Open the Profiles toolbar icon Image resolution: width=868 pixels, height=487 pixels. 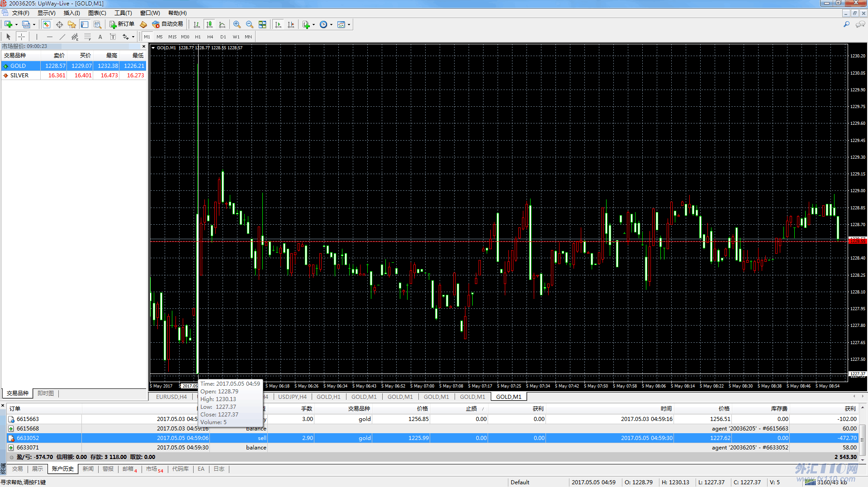pyautogui.click(x=26, y=24)
